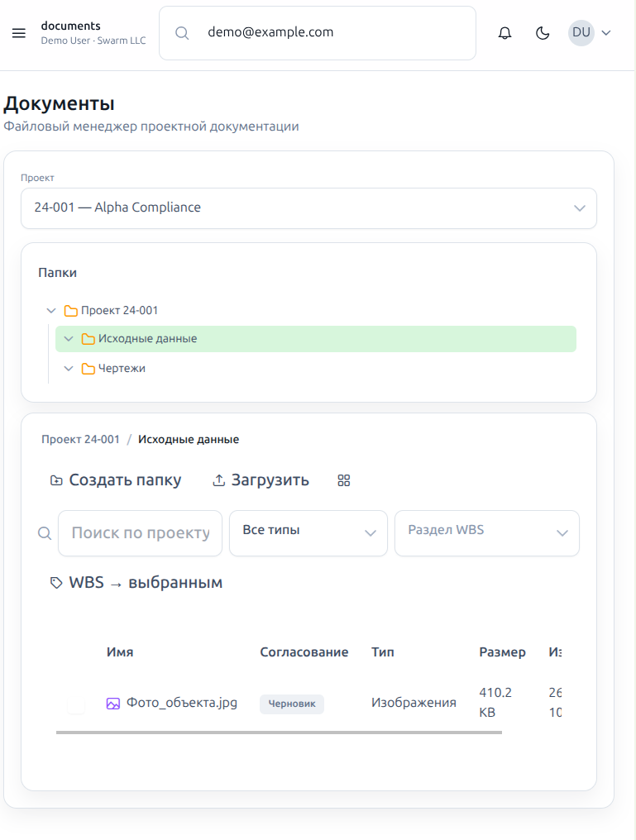Click the Создать папку button
The height and width of the screenshot is (840, 636).
pos(116,480)
